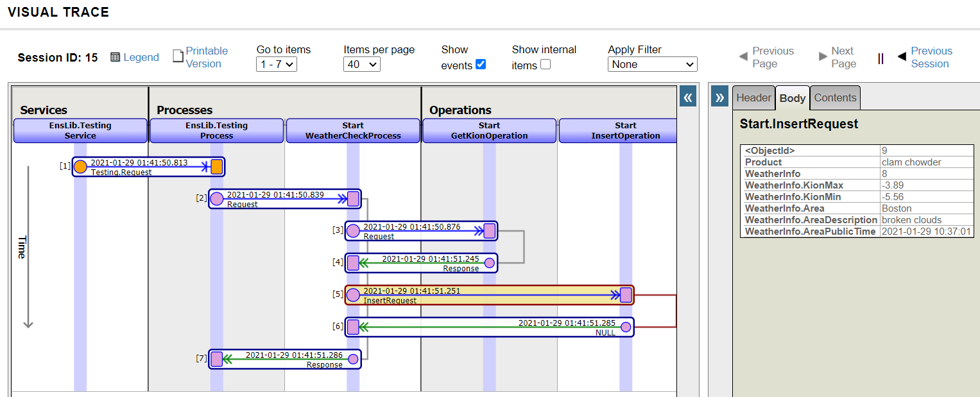
Task: Click the Start.InsertRequest heading
Action: 799,124
